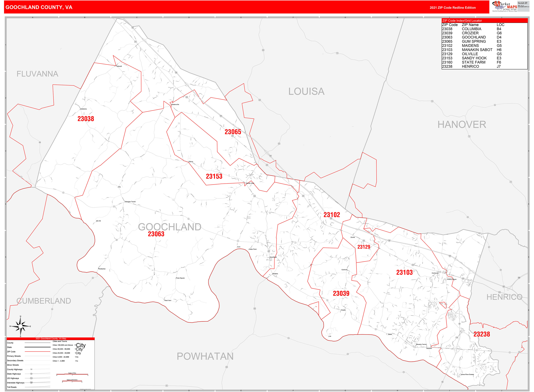Click West View place label

pos(168,300)
